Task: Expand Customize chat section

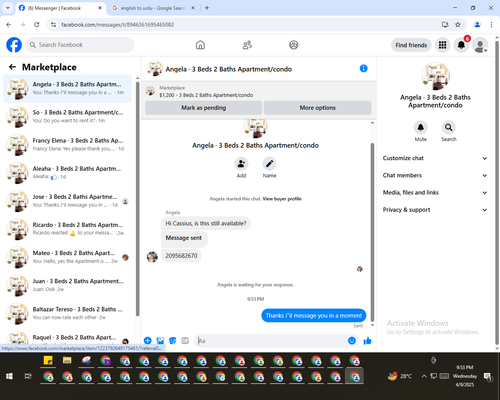Action: [435, 158]
